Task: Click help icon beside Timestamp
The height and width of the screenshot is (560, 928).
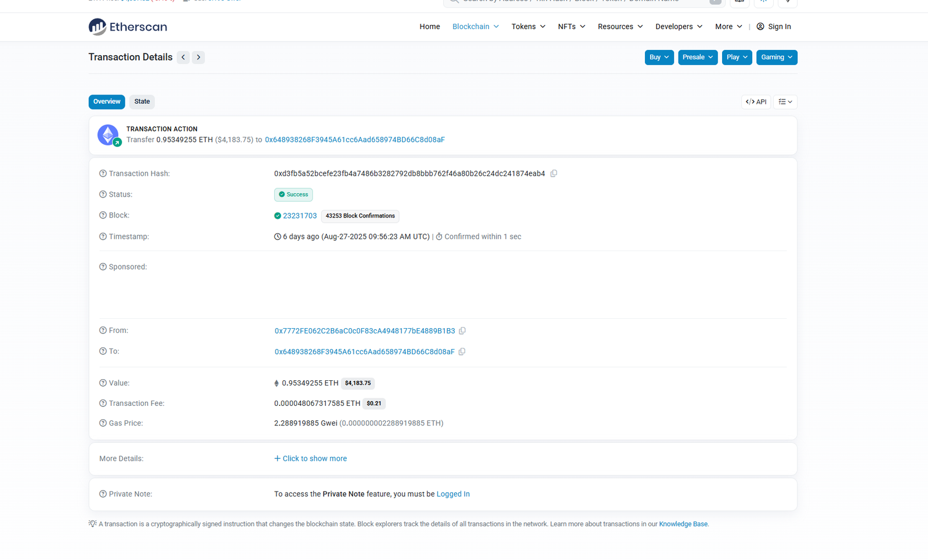Action: point(103,237)
